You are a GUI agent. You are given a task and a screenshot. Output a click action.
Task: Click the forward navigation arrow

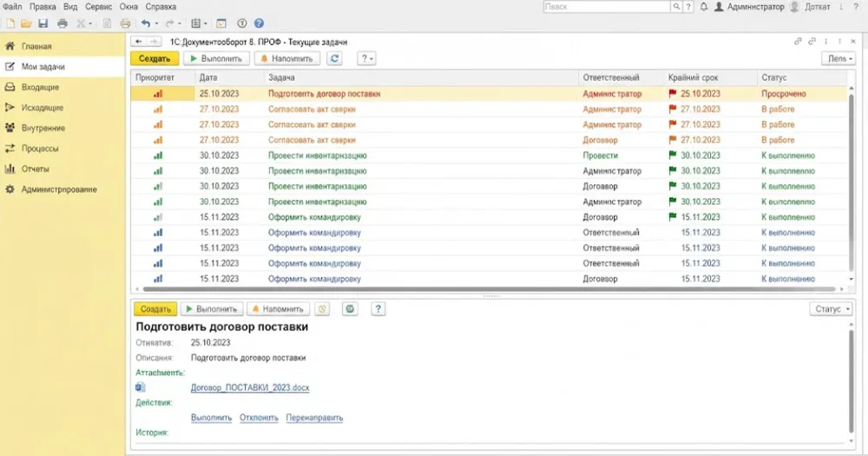click(x=155, y=42)
